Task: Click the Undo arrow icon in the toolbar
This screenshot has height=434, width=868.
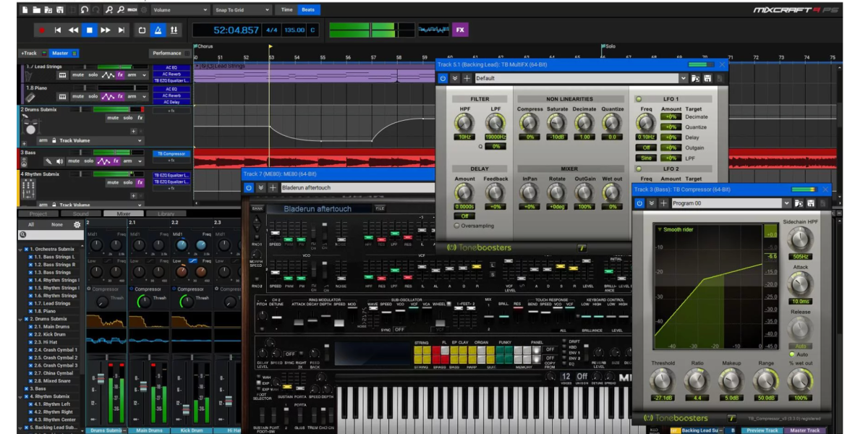Action: pyautogui.click(x=85, y=10)
